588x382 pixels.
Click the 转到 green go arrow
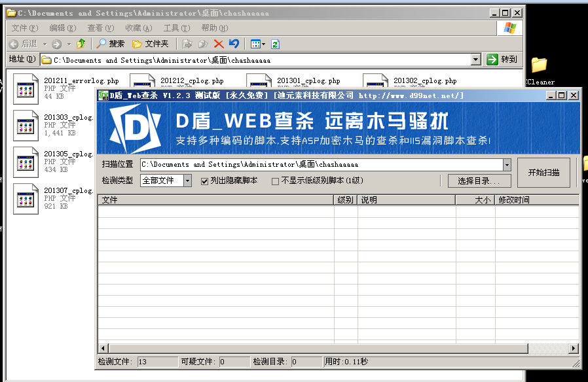pyautogui.click(x=492, y=59)
